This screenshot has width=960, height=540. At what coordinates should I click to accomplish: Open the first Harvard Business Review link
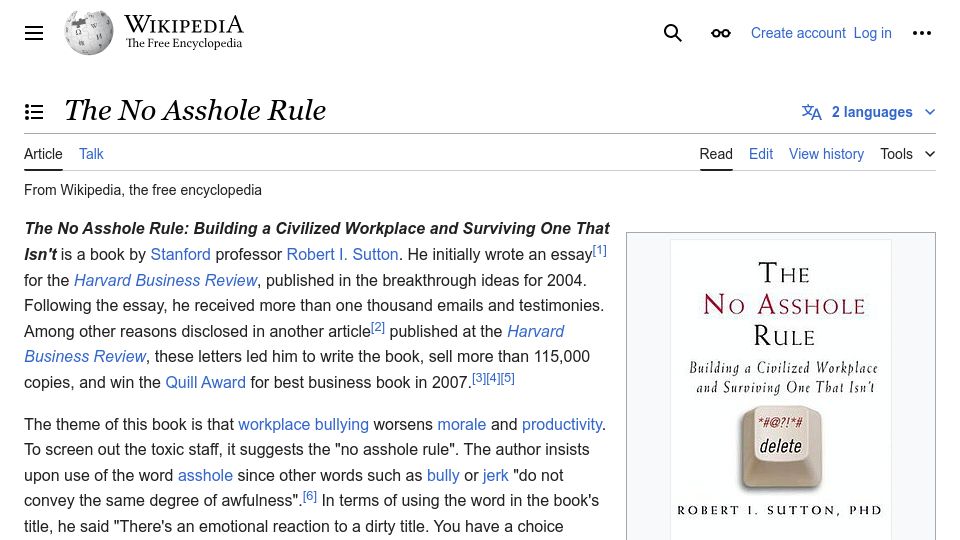click(165, 280)
